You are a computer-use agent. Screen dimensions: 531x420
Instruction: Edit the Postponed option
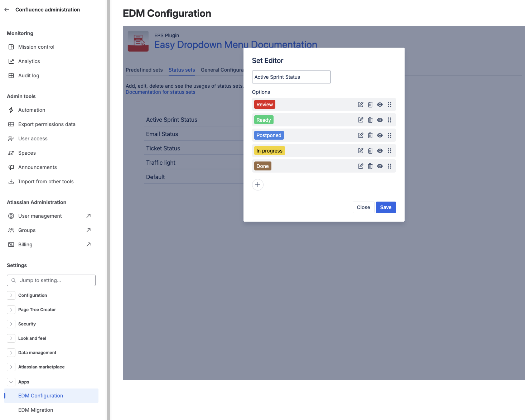pyautogui.click(x=361, y=135)
